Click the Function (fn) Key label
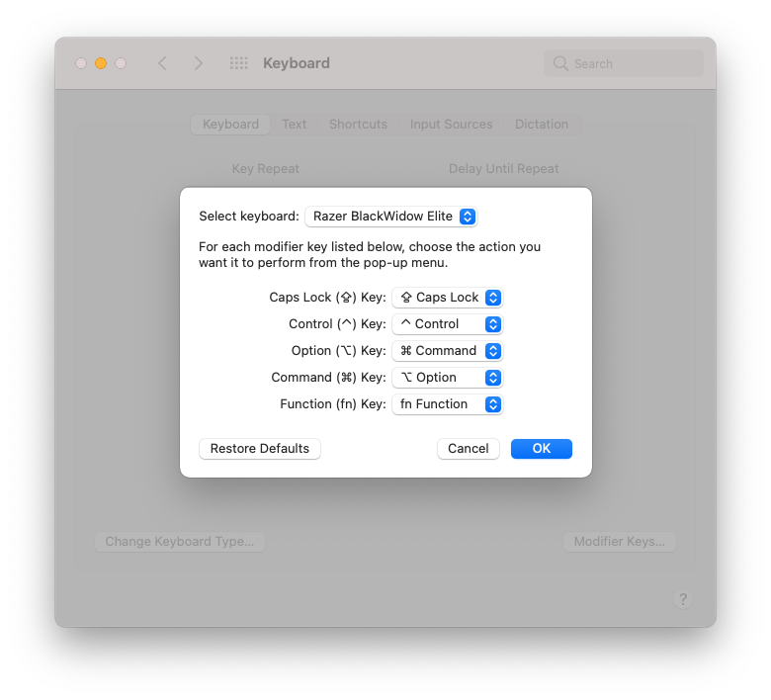Screen dimensions: 771x700 point(333,404)
